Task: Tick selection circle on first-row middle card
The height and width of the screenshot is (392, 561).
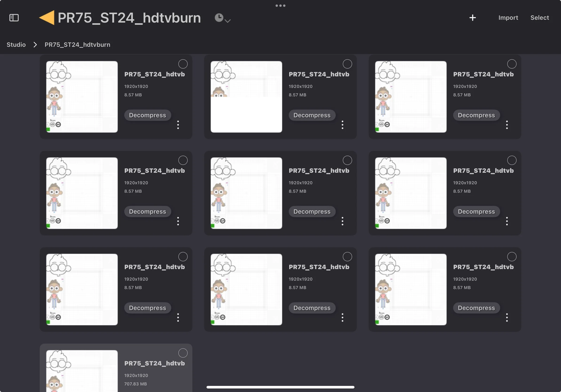Action: click(x=347, y=64)
